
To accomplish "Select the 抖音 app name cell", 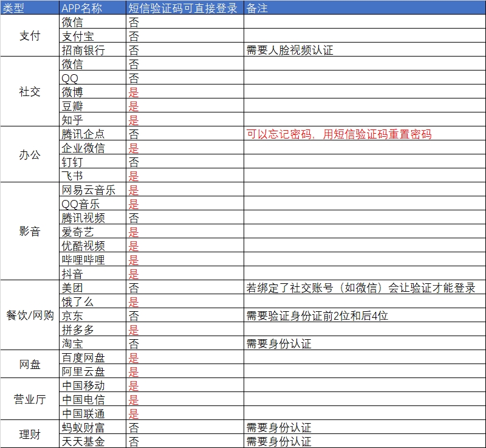I will pyautogui.click(x=93, y=273).
